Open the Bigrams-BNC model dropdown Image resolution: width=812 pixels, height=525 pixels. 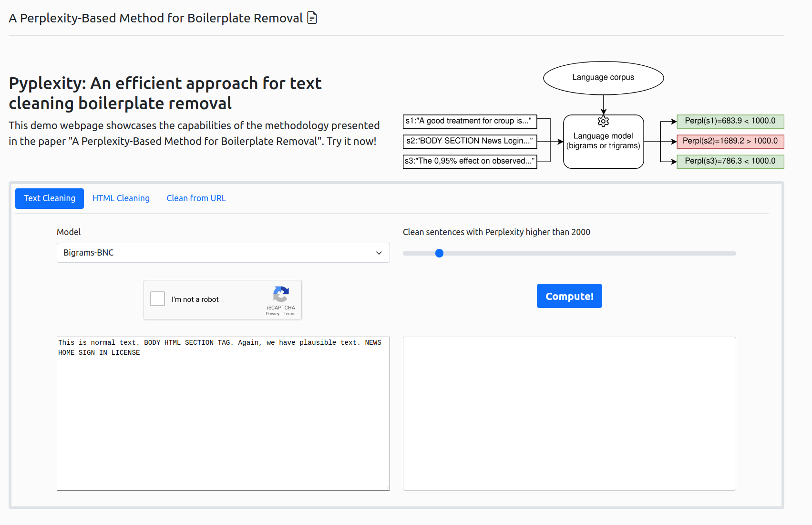click(223, 253)
